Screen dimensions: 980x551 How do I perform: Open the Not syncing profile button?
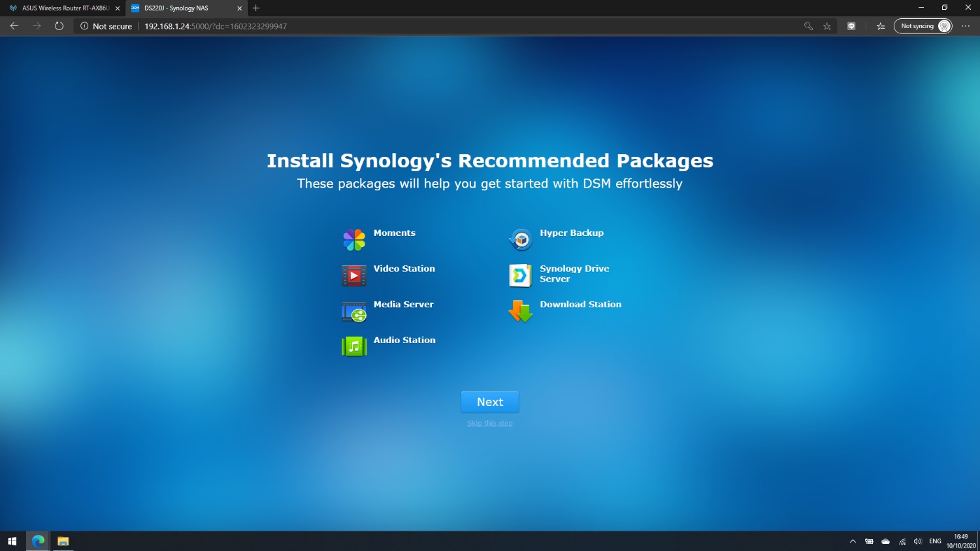tap(923, 26)
